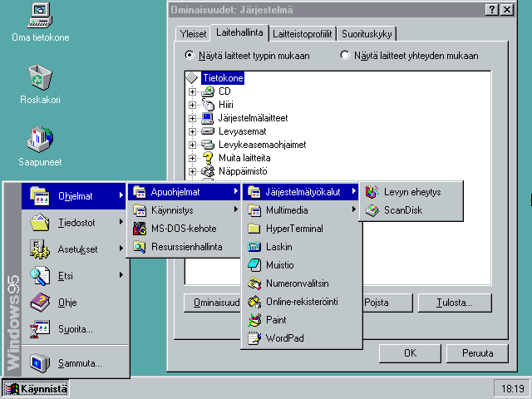Click the Levyasemat disk drive icon
This screenshot has height=399, width=532.
pyautogui.click(x=208, y=131)
